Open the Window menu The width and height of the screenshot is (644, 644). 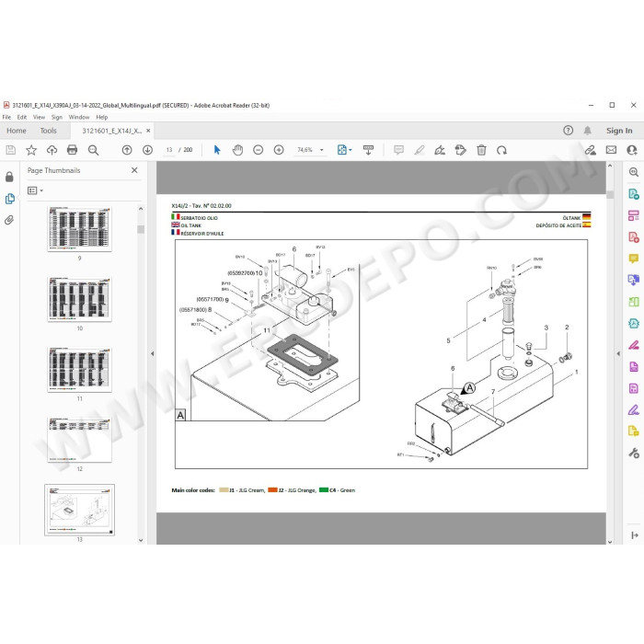point(79,117)
